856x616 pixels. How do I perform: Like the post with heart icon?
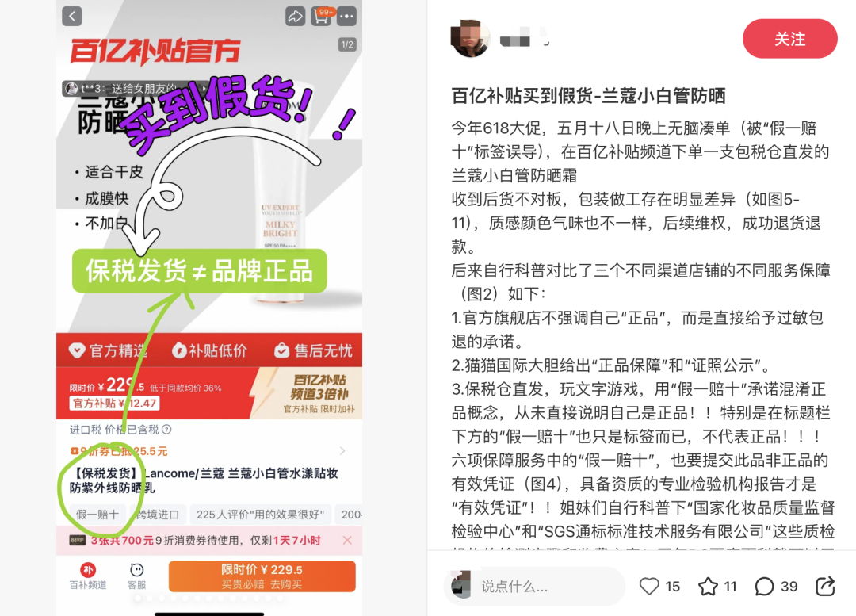(649, 587)
